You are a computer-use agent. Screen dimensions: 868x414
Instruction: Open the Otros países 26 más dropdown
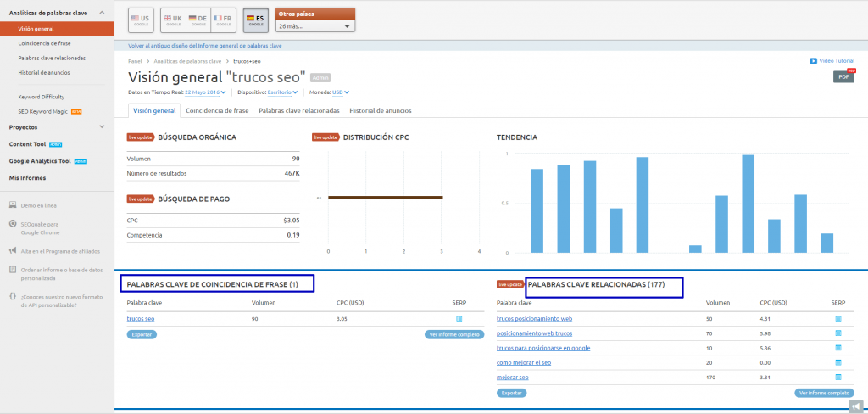point(314,26)
